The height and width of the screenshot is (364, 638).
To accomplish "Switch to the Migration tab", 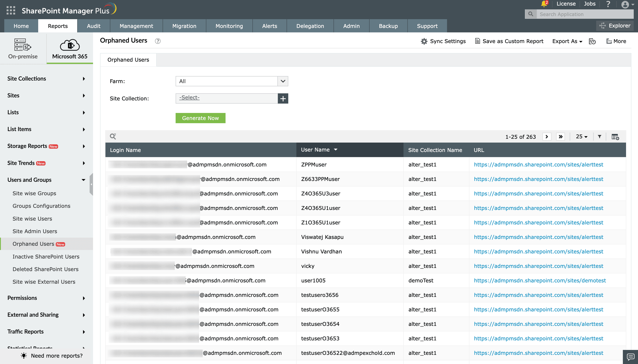I will [x=184, y=26].
